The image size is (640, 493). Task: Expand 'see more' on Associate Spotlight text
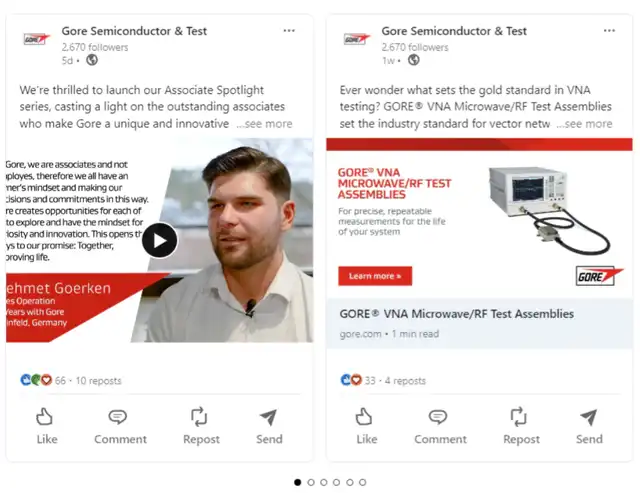coord(264,124)
